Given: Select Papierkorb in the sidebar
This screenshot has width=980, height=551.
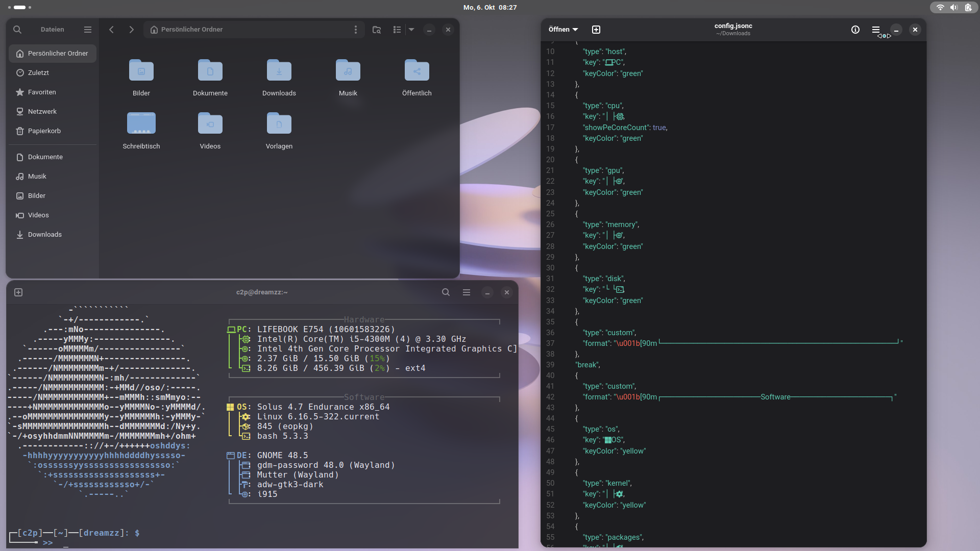Looking at the screenshot, I should tap(44, 131).
